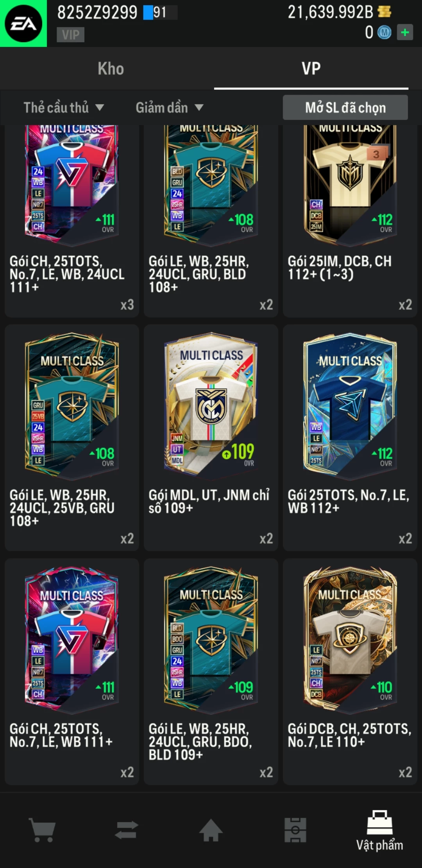Tap the EA logo

point(23,23)
